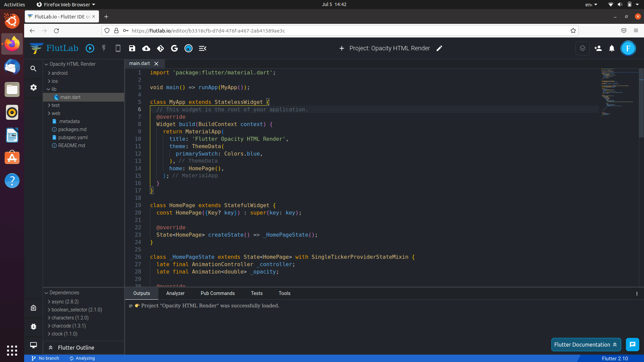This screenshot has height=362, width=644.
Task: Open the search icon in sidebar
Action: click(34, 69)
